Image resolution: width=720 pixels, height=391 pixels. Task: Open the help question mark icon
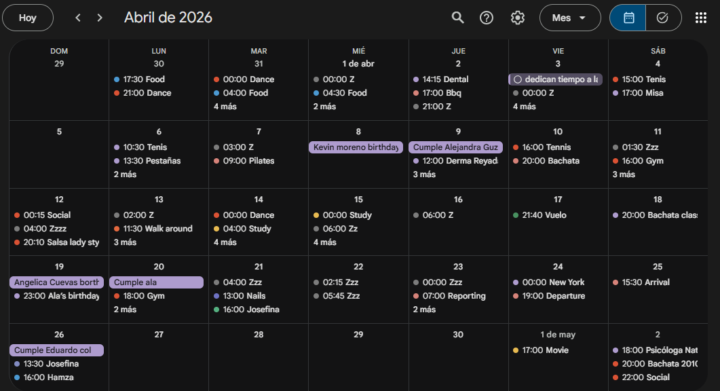tap(486, 18)
